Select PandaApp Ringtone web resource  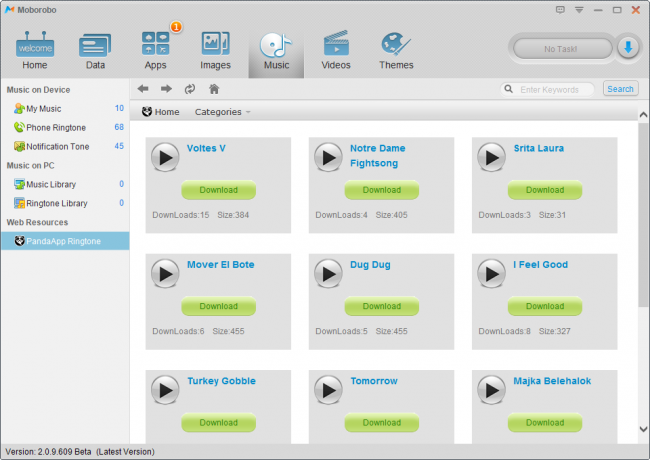tap(65, 241)
